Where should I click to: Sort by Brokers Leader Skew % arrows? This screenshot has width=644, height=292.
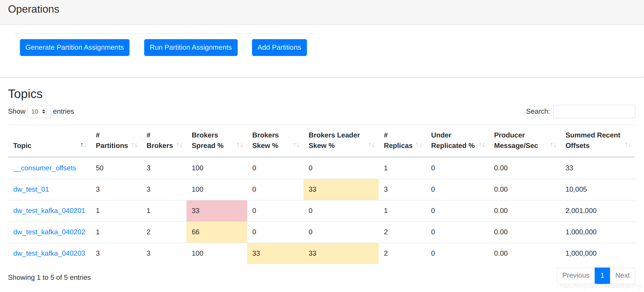pos(372,145)
